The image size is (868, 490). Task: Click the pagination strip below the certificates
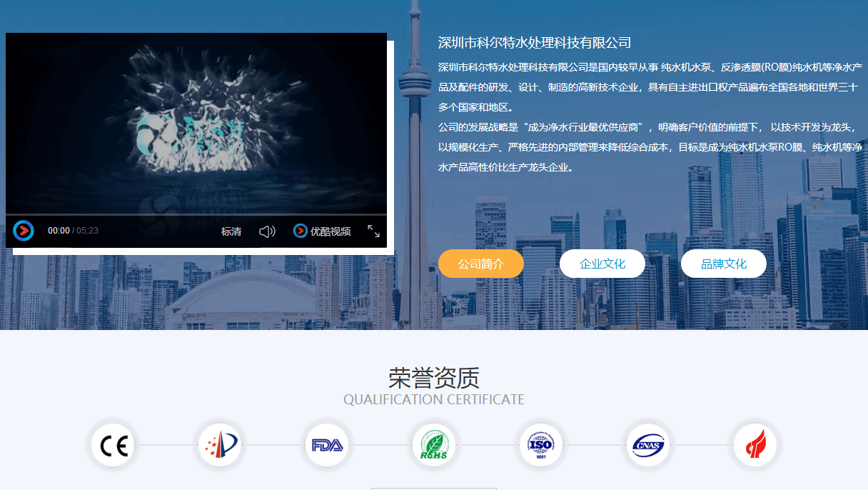434,488
